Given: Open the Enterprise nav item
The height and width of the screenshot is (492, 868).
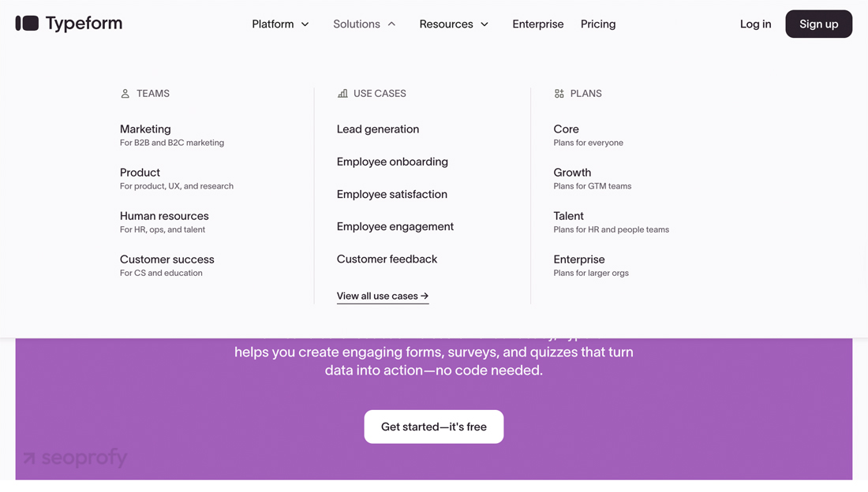Looking at the screenshot, I should (x=537, y=24).
